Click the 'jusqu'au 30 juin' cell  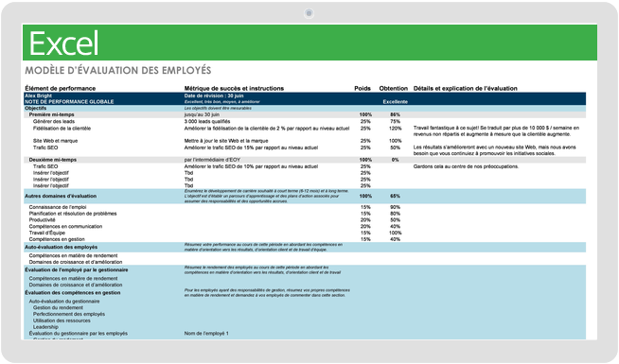pos(202,114)
